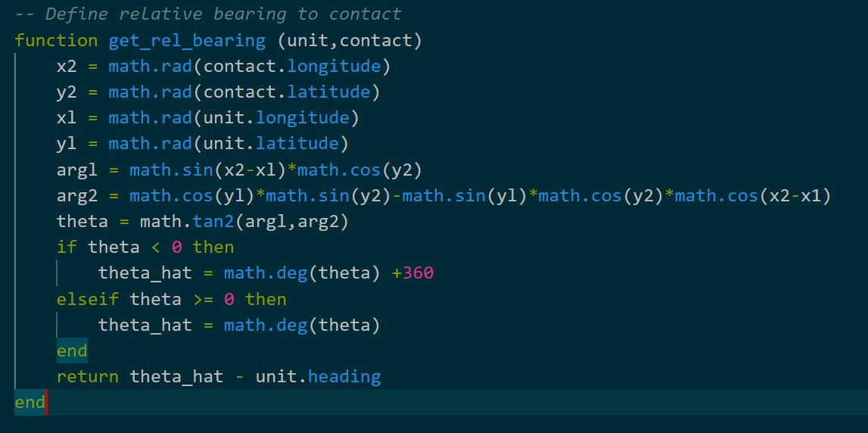Click the comment line about relative bearing

(208, 14)
